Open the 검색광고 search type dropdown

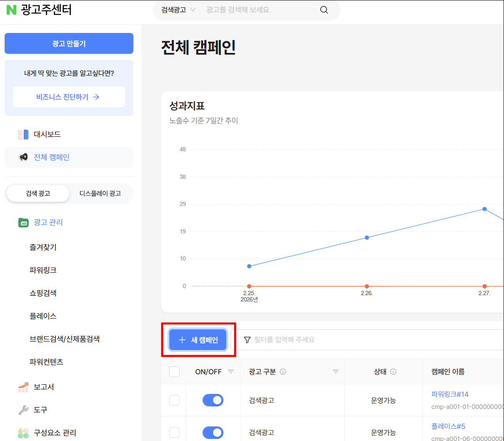click(x=178, y=10)
